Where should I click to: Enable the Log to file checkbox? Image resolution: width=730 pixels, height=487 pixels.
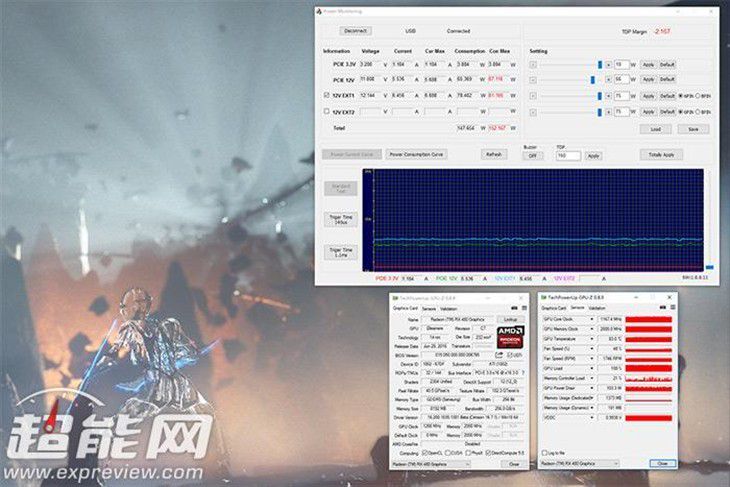[x=544, y=453]
